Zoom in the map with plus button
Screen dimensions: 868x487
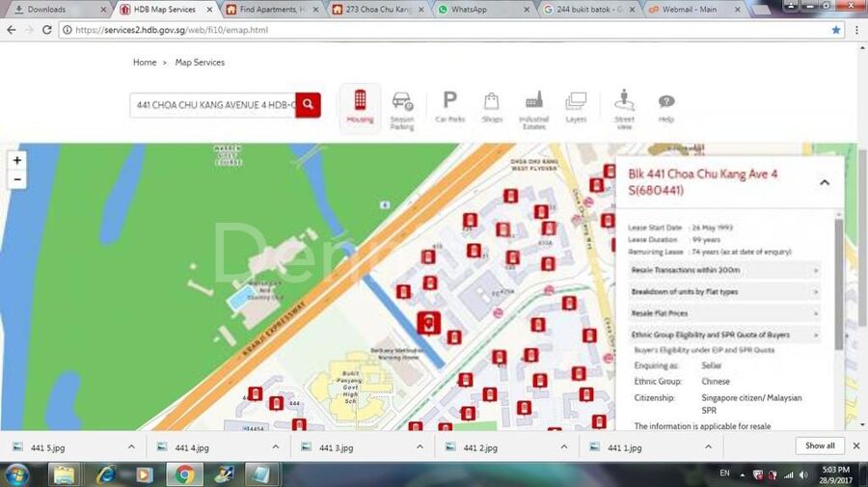17,160
